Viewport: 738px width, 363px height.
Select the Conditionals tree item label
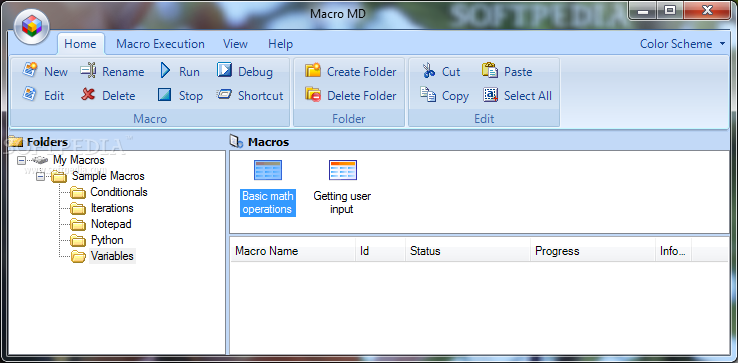coord(119,192)
